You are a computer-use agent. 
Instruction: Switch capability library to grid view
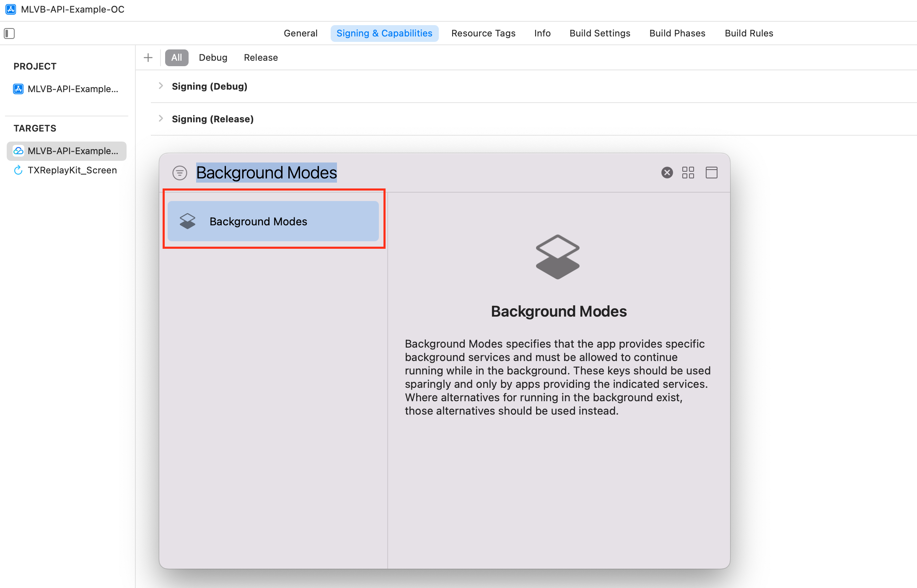pos(688,173)
